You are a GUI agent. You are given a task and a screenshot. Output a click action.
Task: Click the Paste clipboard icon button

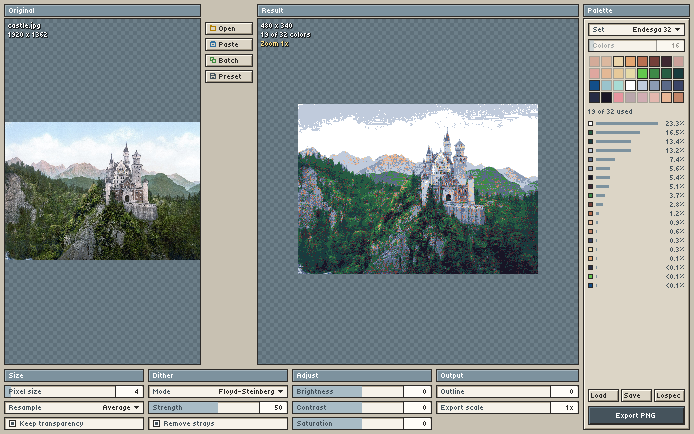point(229,45)
